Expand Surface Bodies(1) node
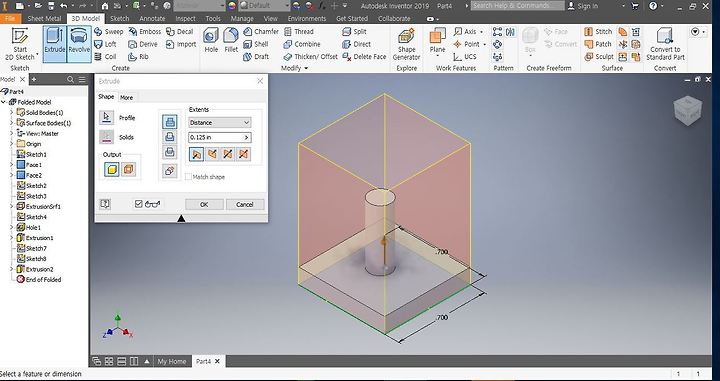Viewport: 720px width, 381px height. tap(11, 123)
